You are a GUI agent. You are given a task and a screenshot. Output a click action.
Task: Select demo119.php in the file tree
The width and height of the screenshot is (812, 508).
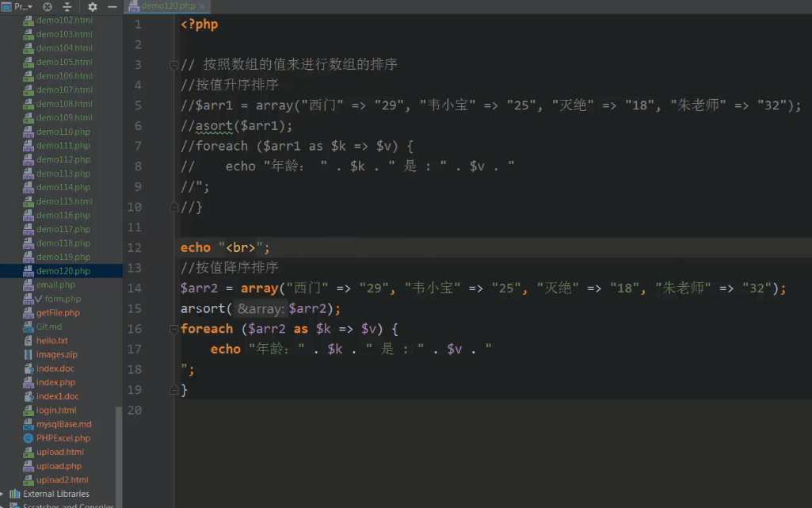63,257
